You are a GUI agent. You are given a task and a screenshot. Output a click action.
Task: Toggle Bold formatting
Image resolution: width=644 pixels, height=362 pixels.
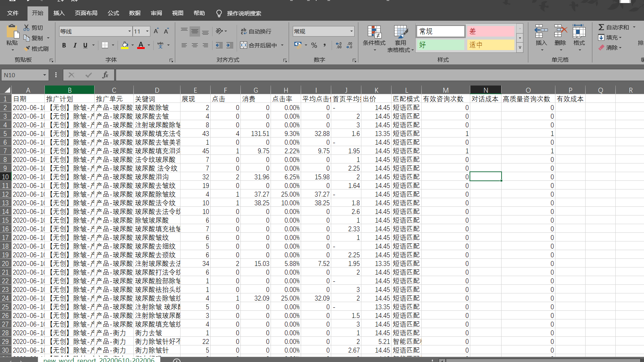(64, 45)
